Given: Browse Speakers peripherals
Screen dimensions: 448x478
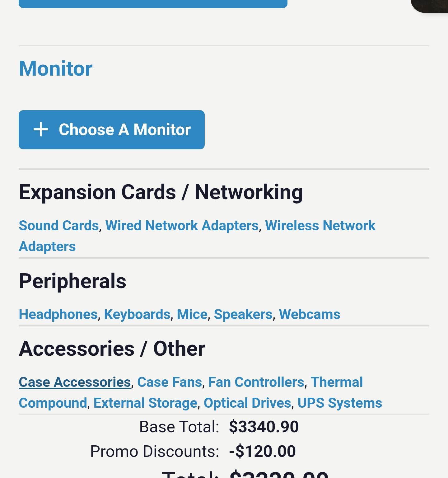Looking at the screenshot, I should [x=243, y=314].
